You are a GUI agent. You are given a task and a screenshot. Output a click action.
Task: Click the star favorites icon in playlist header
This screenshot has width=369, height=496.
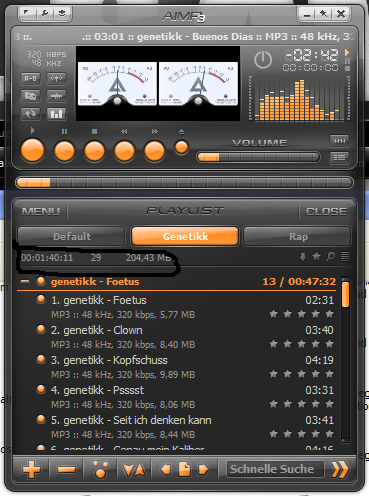(316, 256)
